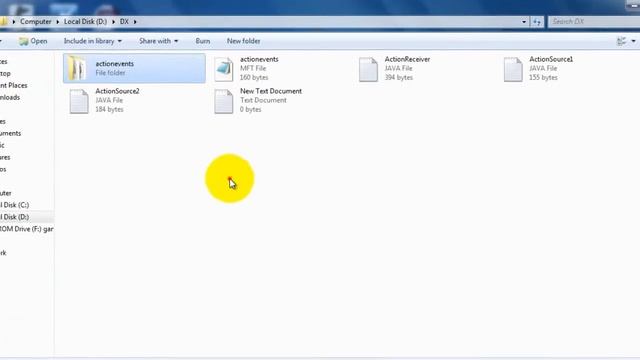Click the Open button in toolbar
Image resolution: width=640 pixels, height=360 pixels.
[33, 41]
